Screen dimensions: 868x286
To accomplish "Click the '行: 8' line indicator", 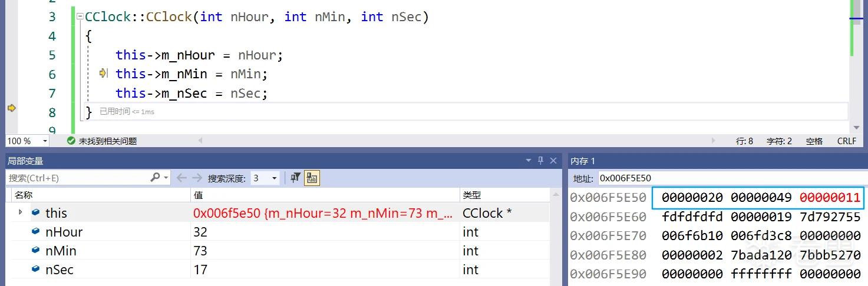I will [745, 141].
